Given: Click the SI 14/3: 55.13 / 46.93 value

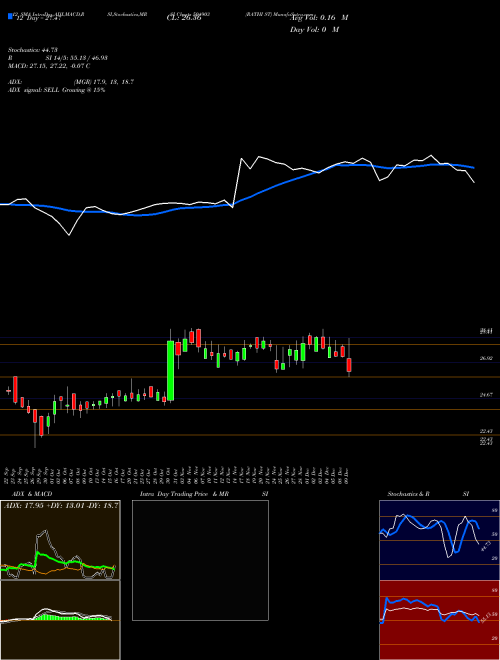Looking at the screenshot, I should click(77, 58).
